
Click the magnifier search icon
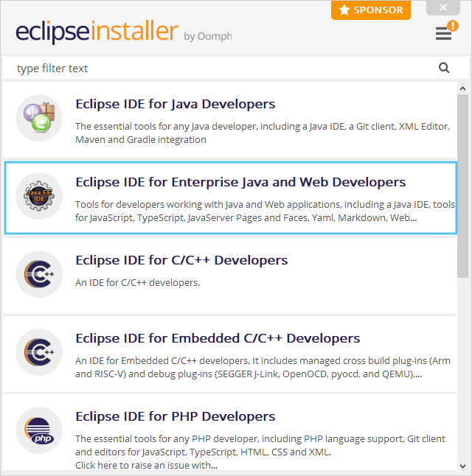(444, 68)
